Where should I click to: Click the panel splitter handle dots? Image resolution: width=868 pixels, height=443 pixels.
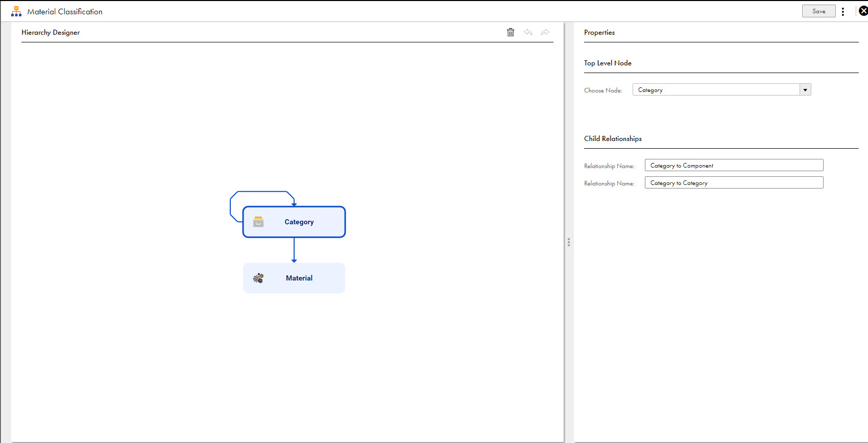[569, 242]
